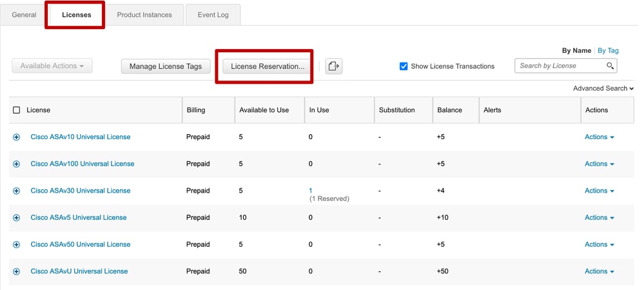This screenshot has height=290, width=644.
Task: Click the Available to Use value 50
Action: (243, 271)
